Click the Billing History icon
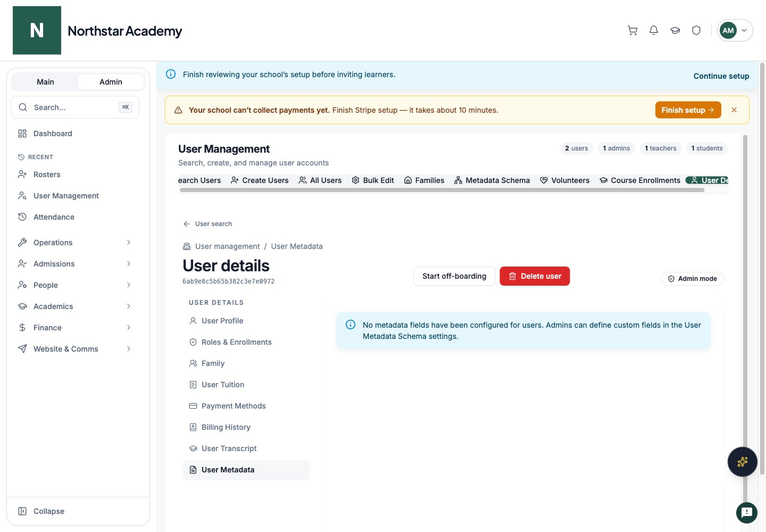The width and height of the screenshot is (766, 532). [x=193, y=427]
